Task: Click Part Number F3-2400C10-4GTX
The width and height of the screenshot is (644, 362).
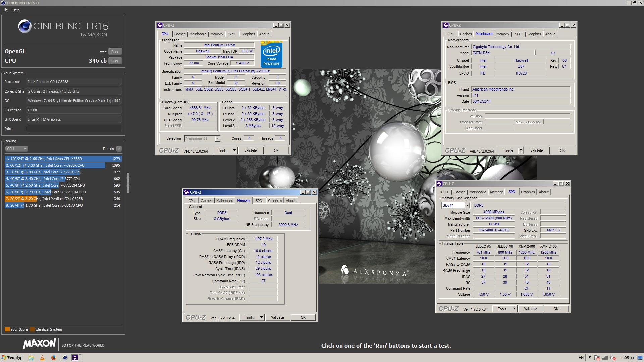Action: 494,230
